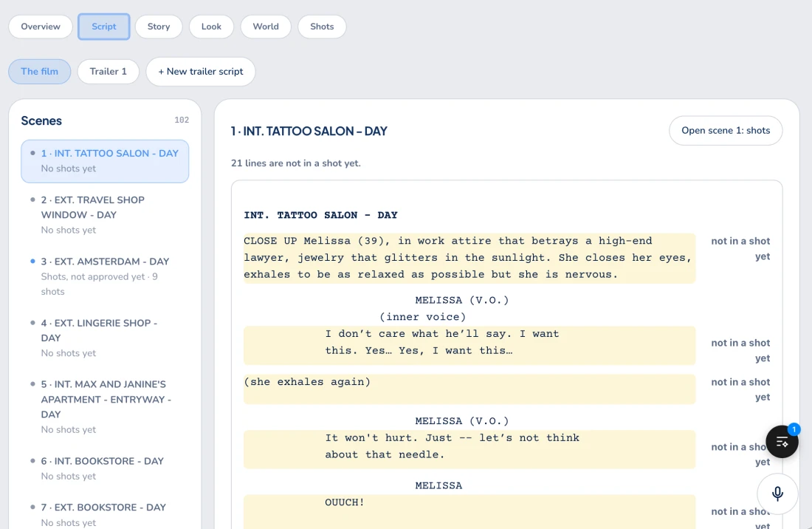This screenshot has width=812, height=529.
Task: Open scene 3 EXT. AMSTERDAM - DAY
Action: point(105,276)
